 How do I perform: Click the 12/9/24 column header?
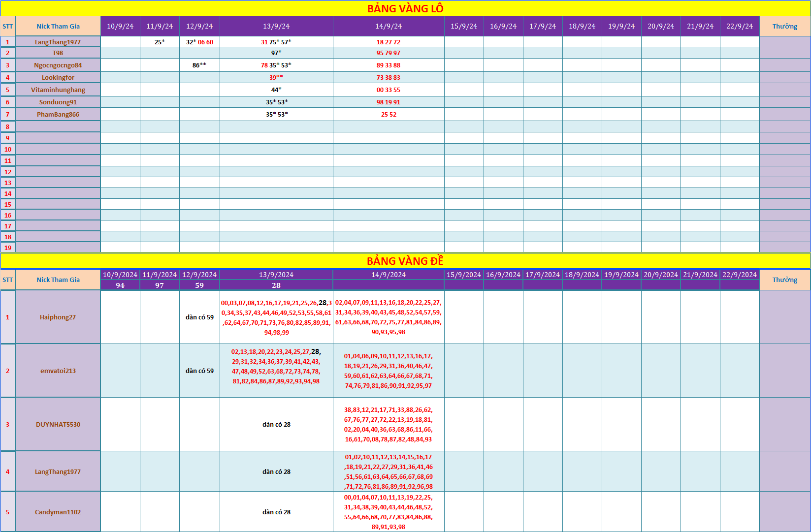(199, 26)
